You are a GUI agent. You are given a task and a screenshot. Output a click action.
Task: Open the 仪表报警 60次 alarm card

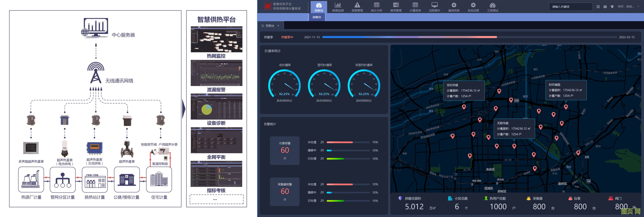point(284,150)
